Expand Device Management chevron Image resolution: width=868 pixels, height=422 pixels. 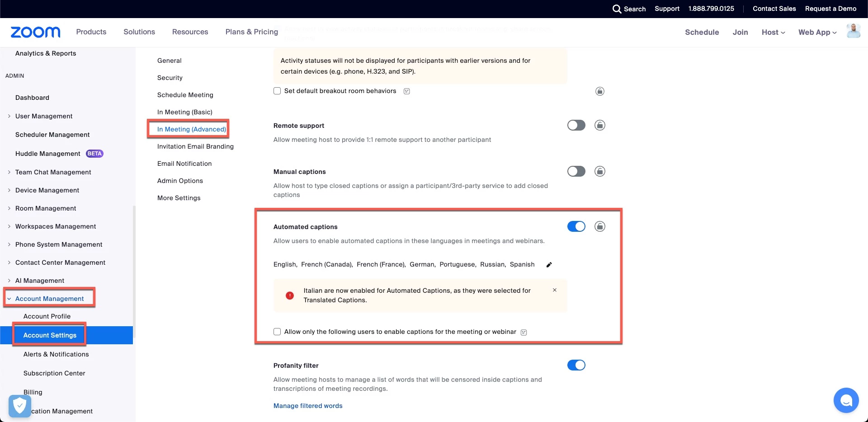click(9, 190)
